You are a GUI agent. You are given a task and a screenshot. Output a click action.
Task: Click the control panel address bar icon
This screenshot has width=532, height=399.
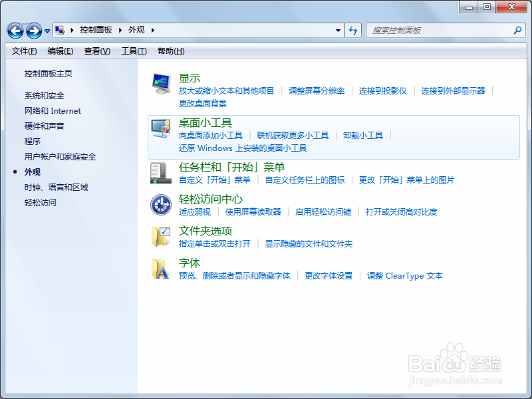[60, 31]
